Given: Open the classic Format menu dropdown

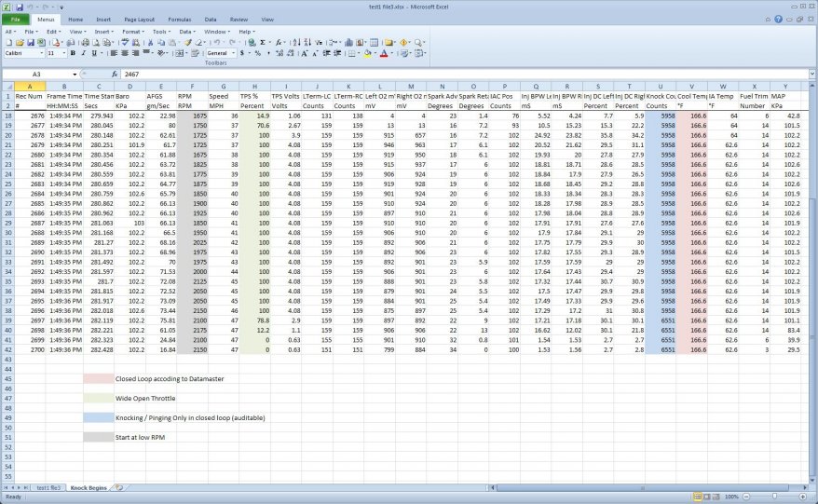Looking at the screenshot, I should [x=133, y=32].
